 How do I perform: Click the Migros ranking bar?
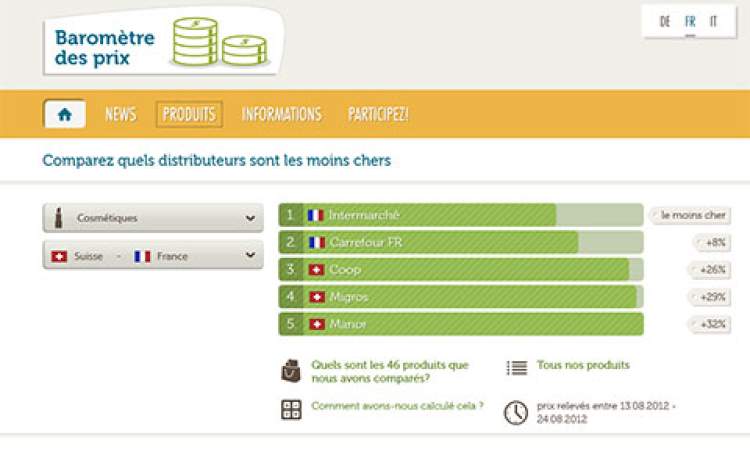tap(461, 297)
